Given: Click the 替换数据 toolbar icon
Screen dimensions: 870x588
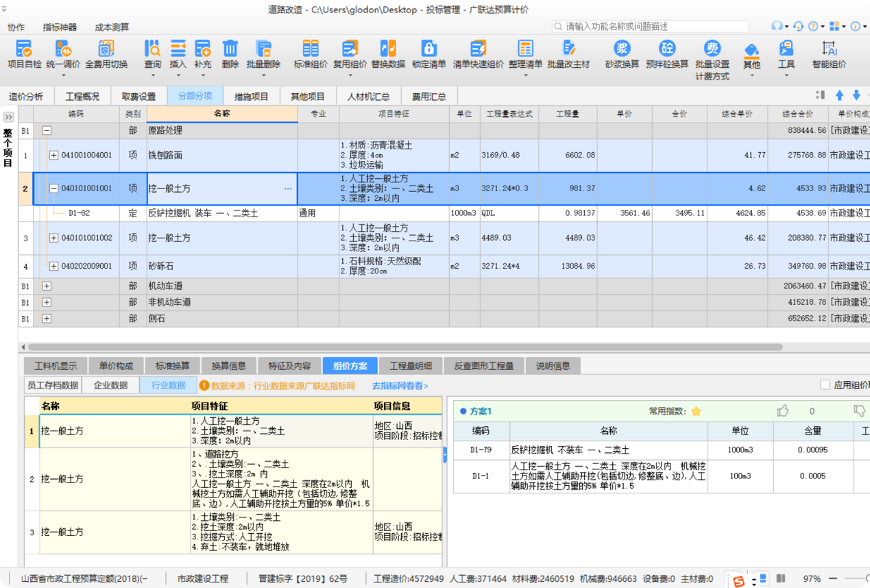Looking at the screenshot, I should click(388, 49).
